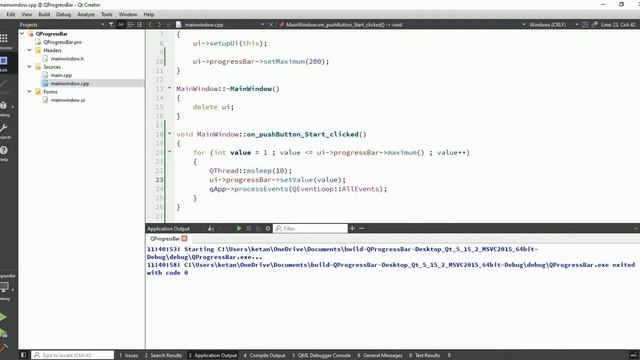Open the View menu
The height and width of the screenshot is (360, 640).
point(27,14)
